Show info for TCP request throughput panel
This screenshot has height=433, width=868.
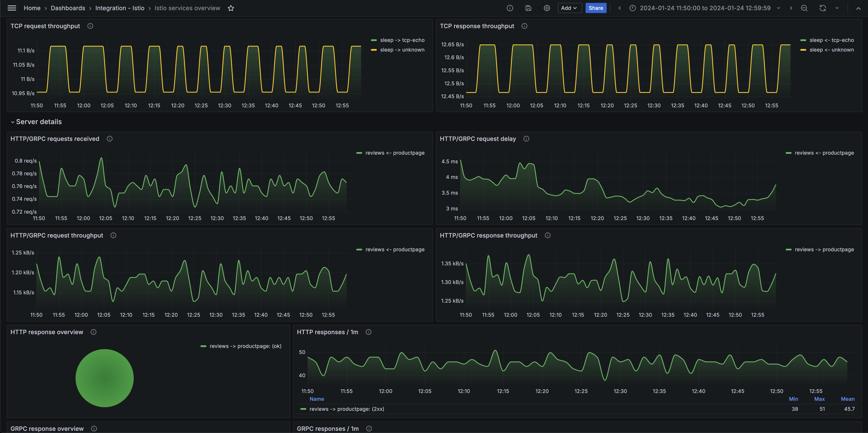pos(90,26)
